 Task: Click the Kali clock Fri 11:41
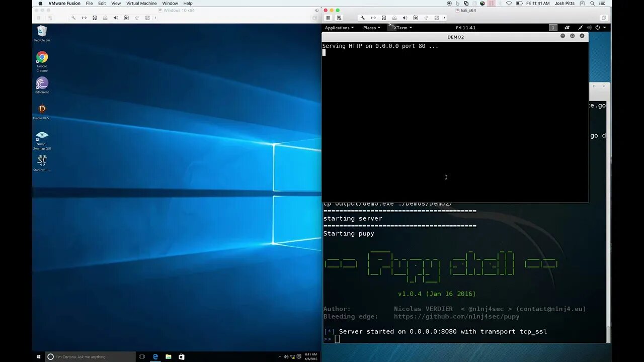(x=465, y=28)
